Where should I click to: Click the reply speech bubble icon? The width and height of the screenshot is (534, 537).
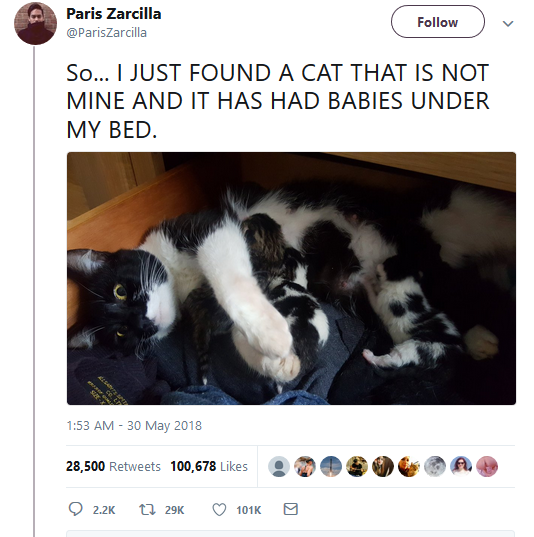click(x=75, y=509)
